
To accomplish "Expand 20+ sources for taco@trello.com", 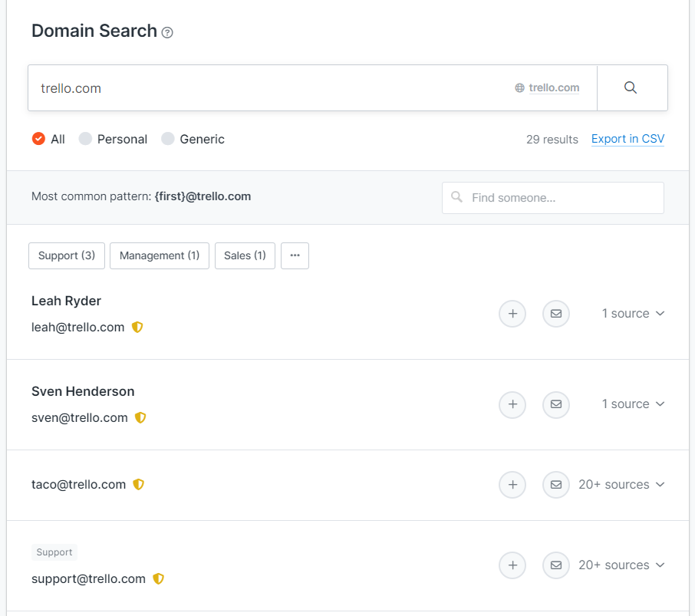I will [x=621, y=485].
